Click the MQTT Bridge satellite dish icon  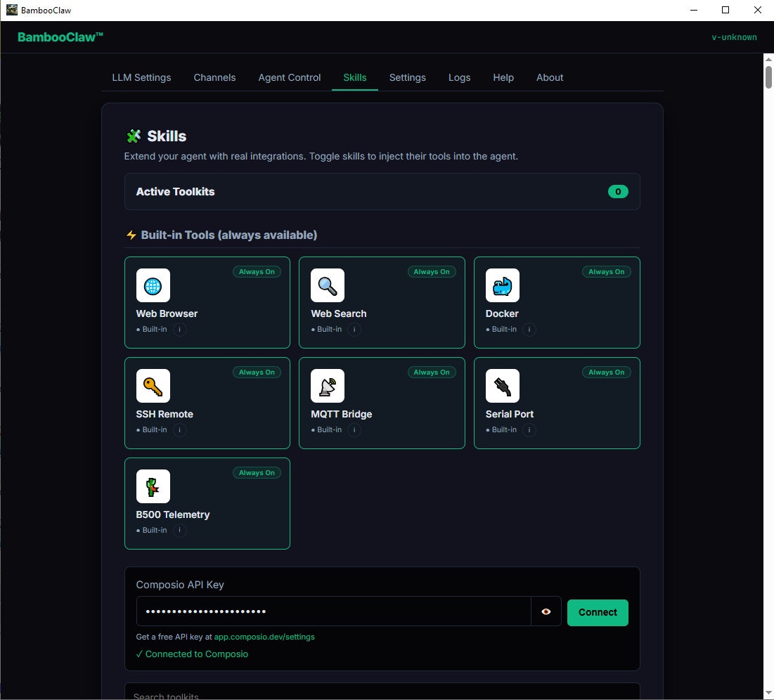(x=328, y=386)
